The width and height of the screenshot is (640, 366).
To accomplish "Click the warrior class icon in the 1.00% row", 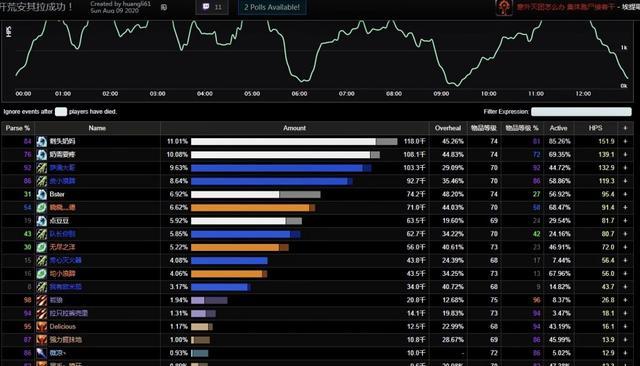I will coord(42,340).
